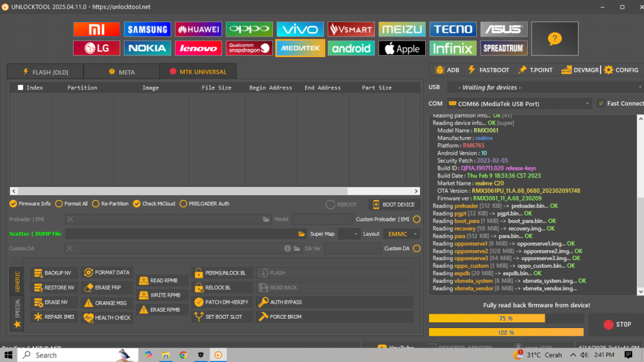
Task: Open the T.POINT panel
Action: click(x=535, y=70)
